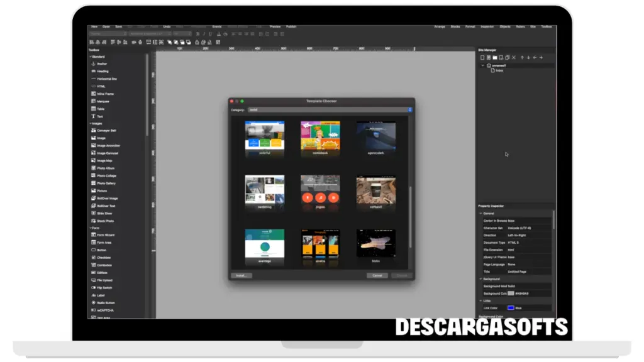
Task: Select the Checkbox form tool
Action: pos(103,258)
